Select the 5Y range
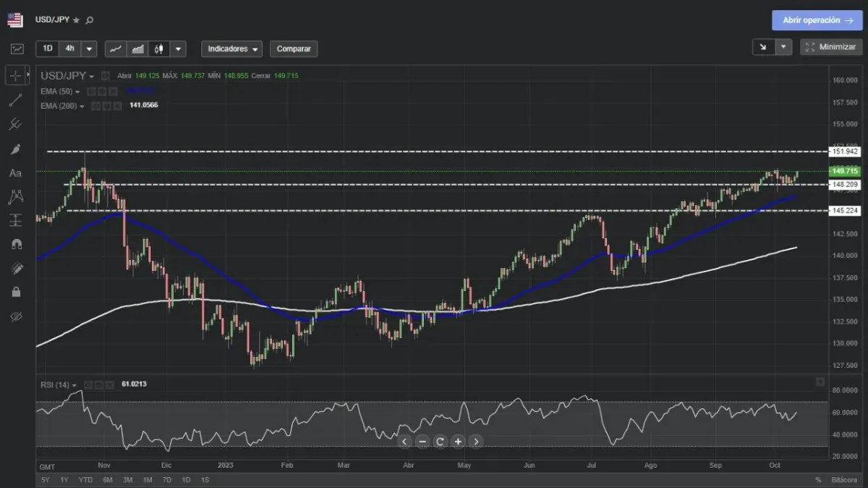 pos(46,480)
